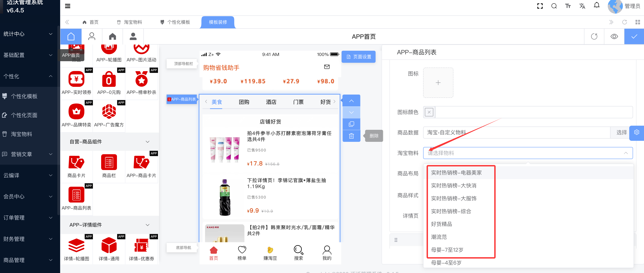Move component up with arrow button
The image size is (644, 273).
point(351,101)
